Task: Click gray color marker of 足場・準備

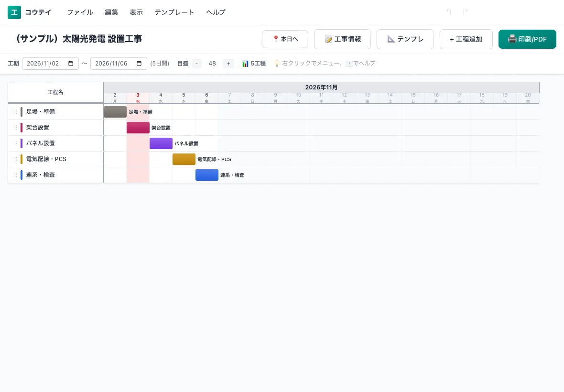Action: coord(22,112)
